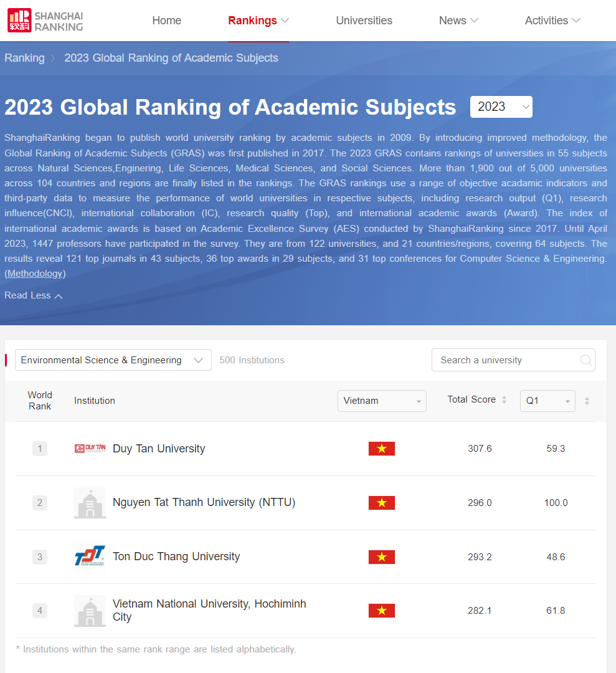Viewport: 616px width, 673px height.
Task: Click total score 282.1
Action: coord(480,610)
